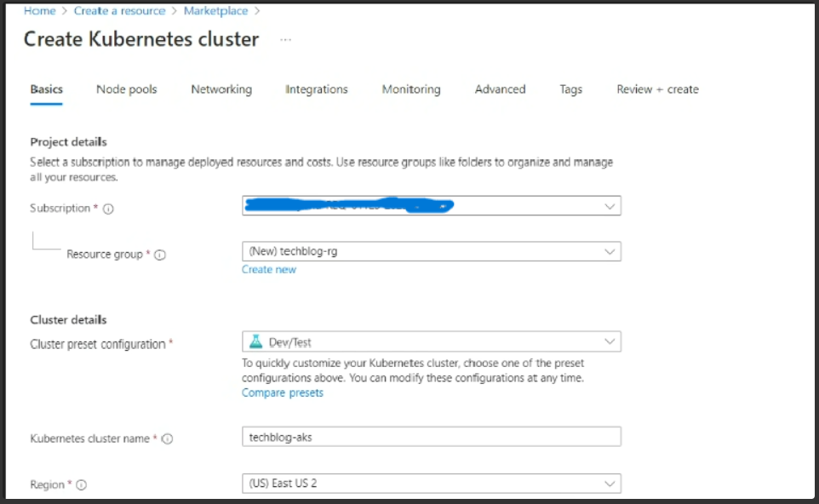Screen dimensions: 819x504
Task: Open the Resource group dropdown
Action: click(432, 251)
